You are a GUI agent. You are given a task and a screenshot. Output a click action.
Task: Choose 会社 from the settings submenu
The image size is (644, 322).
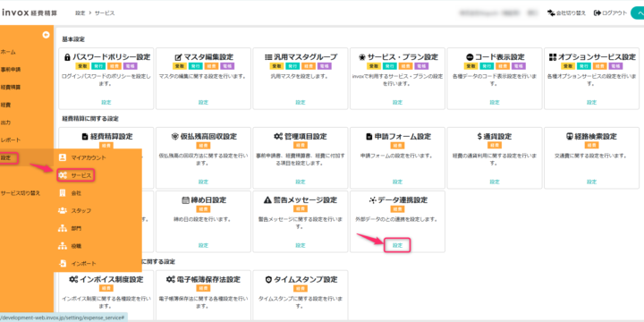pos(76,193)
